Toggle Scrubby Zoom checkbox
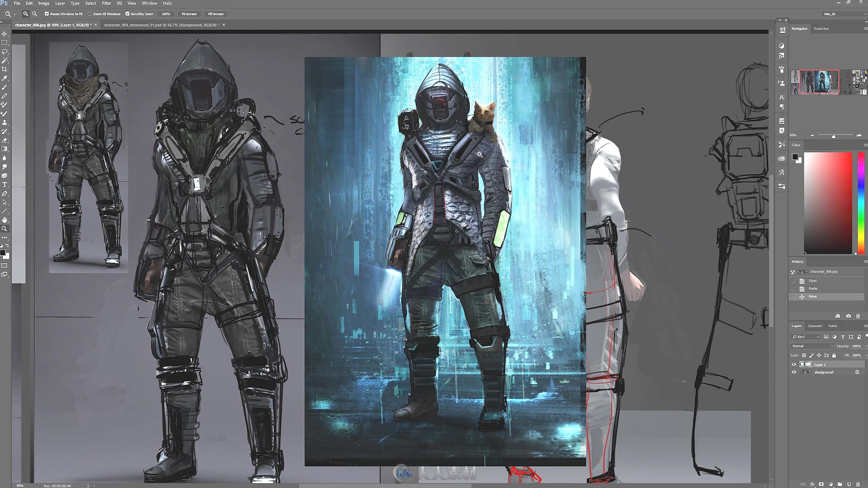The width and height of the screenshot is (868, 488). click(127, 14)
